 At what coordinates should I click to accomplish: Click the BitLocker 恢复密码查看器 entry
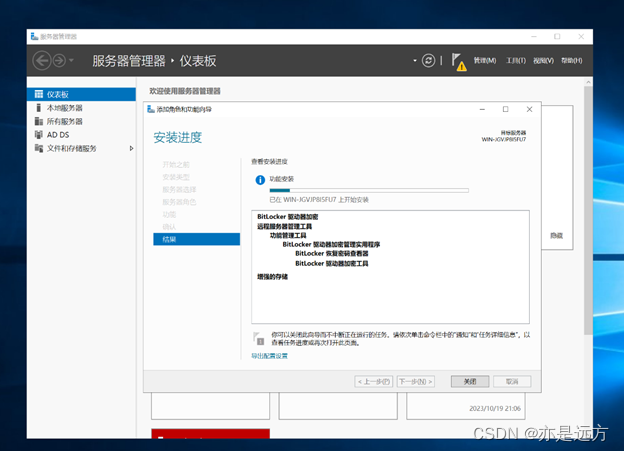tap(332, 254)
